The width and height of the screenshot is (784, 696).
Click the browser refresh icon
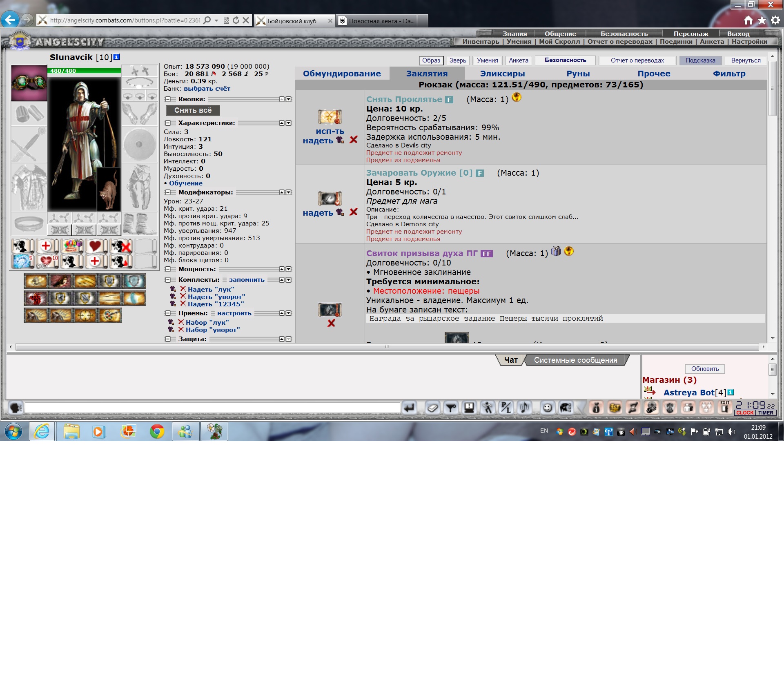(236, 20)
